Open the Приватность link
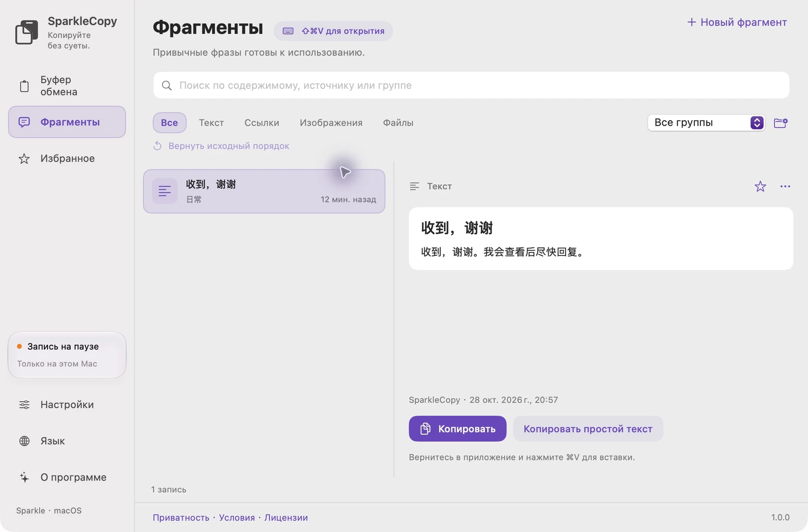The image size is (808, 532). click(181, 517)
